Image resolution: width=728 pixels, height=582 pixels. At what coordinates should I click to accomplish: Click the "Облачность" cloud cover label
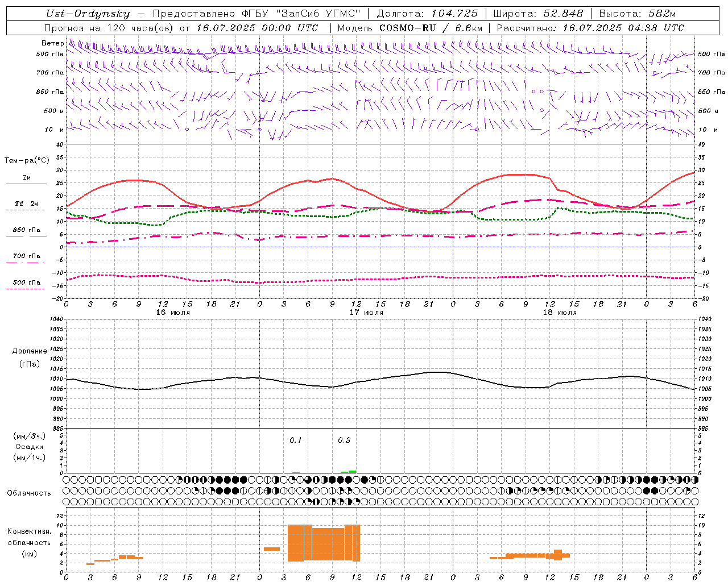pyautogui.click(x=29, y=493)
